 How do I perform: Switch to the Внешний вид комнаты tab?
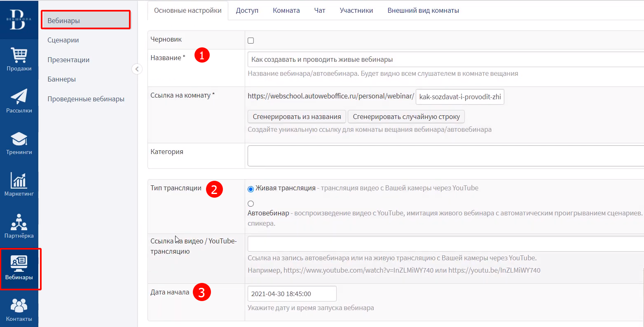[423, 10]
